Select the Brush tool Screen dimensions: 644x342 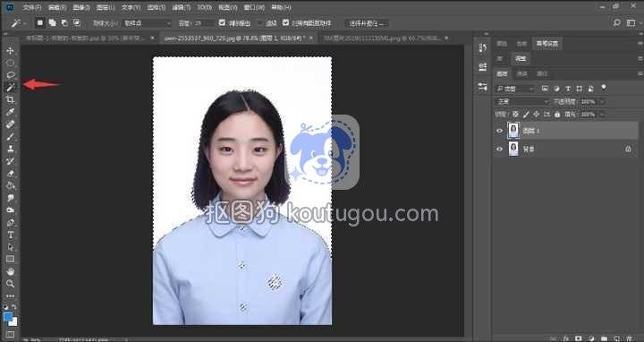click(x=10, y=136)
